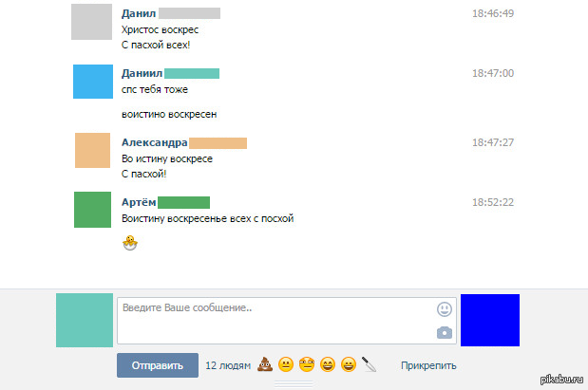The height and width of the screenshot is (390, 588).
Task: Open the emoji smiley picker
Action: tap(445, 309)
